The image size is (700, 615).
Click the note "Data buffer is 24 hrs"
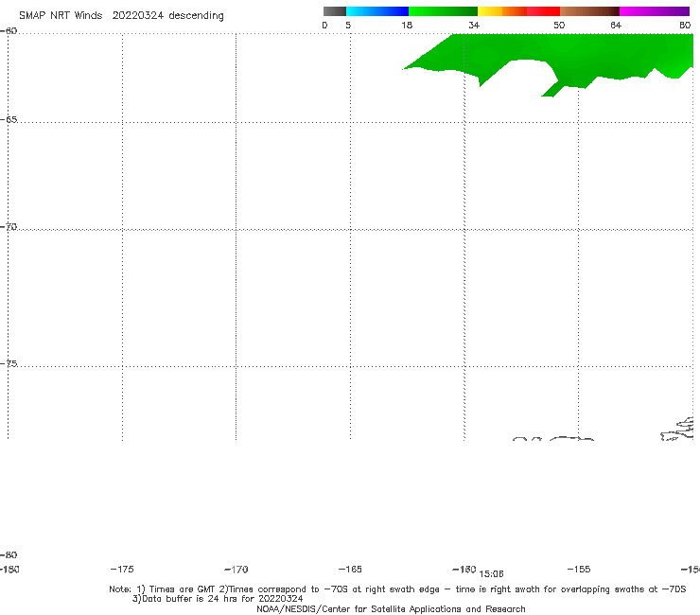click(218, 599)
